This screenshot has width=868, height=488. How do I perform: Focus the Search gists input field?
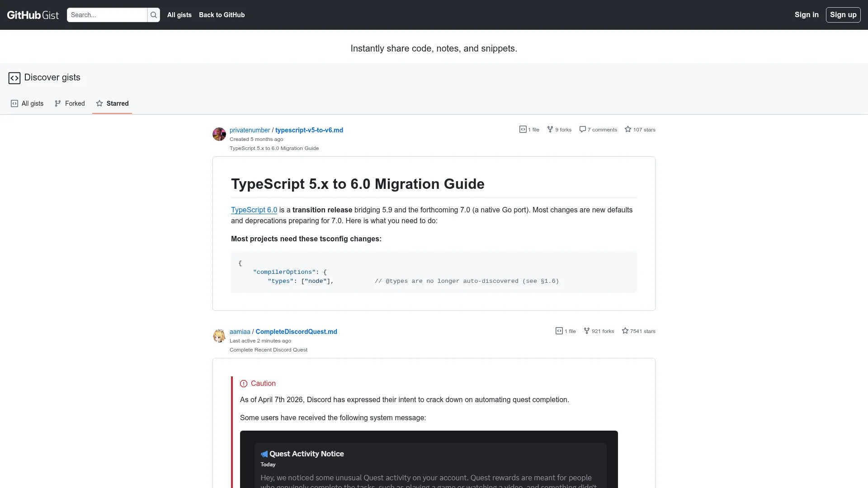click(107, 15)
